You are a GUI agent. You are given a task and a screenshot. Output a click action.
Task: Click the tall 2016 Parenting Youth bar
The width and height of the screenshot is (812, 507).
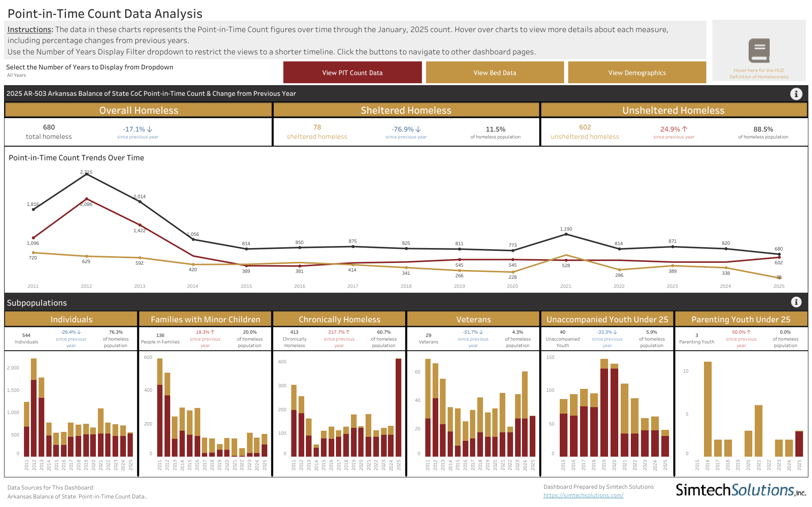tap(708, 409)
